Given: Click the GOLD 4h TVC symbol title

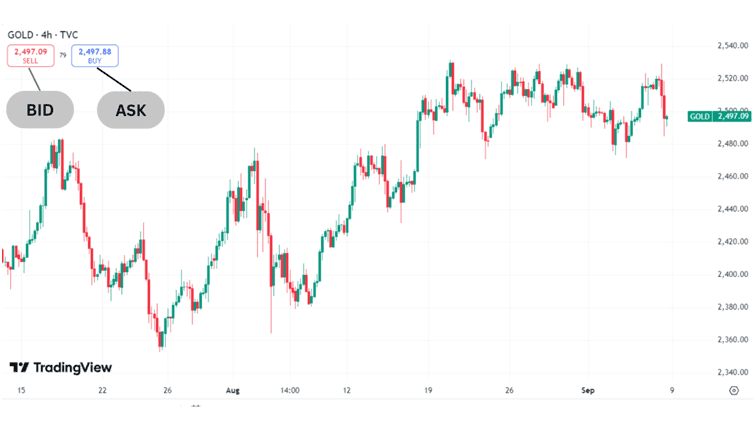Looking at the screenshot, I should pos(45,34).
